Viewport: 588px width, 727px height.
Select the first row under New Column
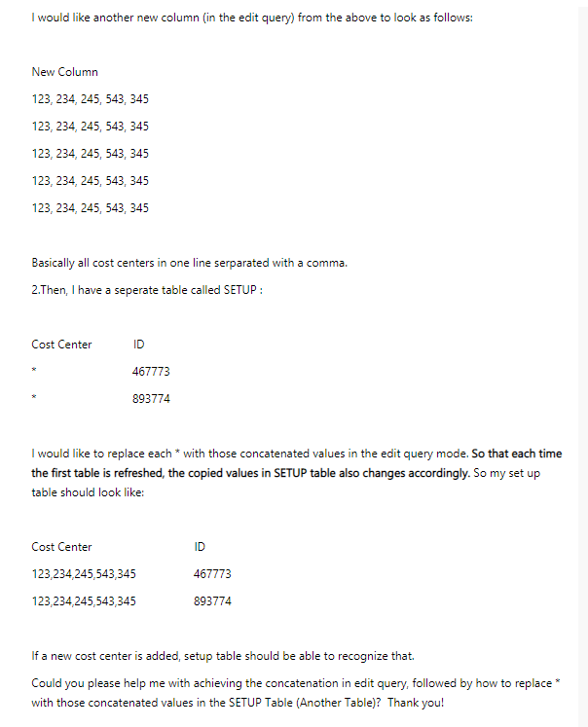[90, 99]
